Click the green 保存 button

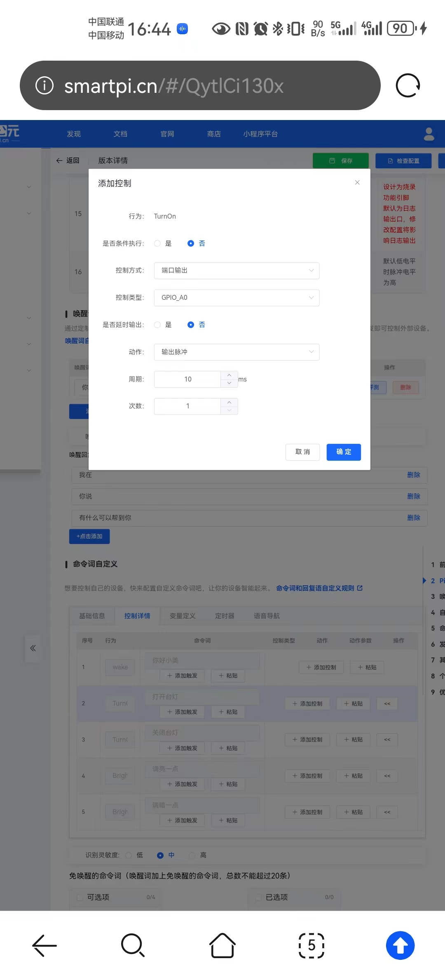coord(341,161)
